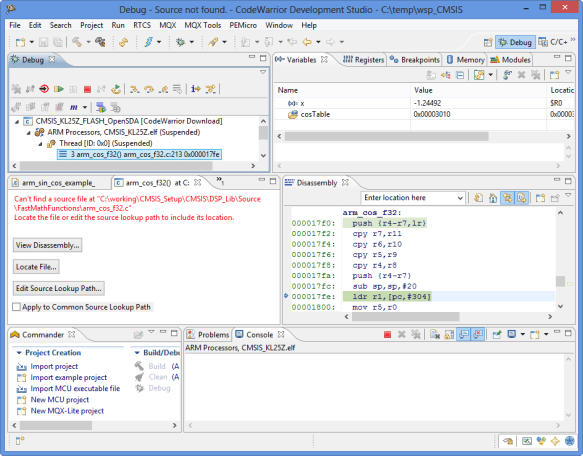Toggle Show Console When Standard Error Changes icon
This screenshot has width=583, height=456.
(x=478, y=335)
